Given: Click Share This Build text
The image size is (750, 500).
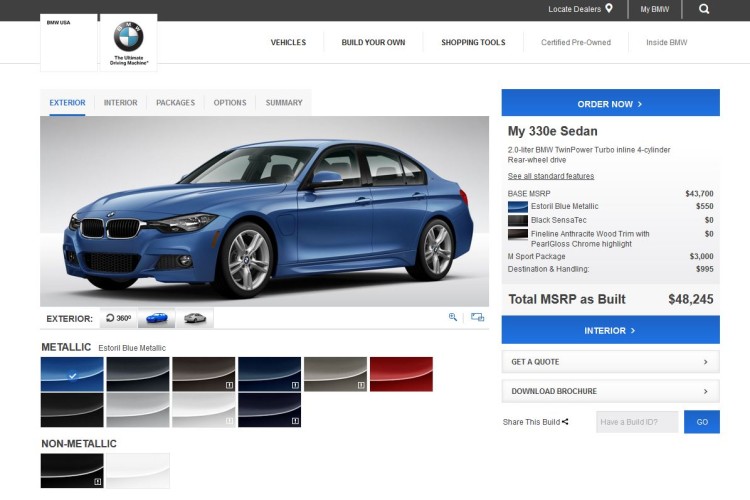Looking at the screenshot, I should (x=531, y=422).
